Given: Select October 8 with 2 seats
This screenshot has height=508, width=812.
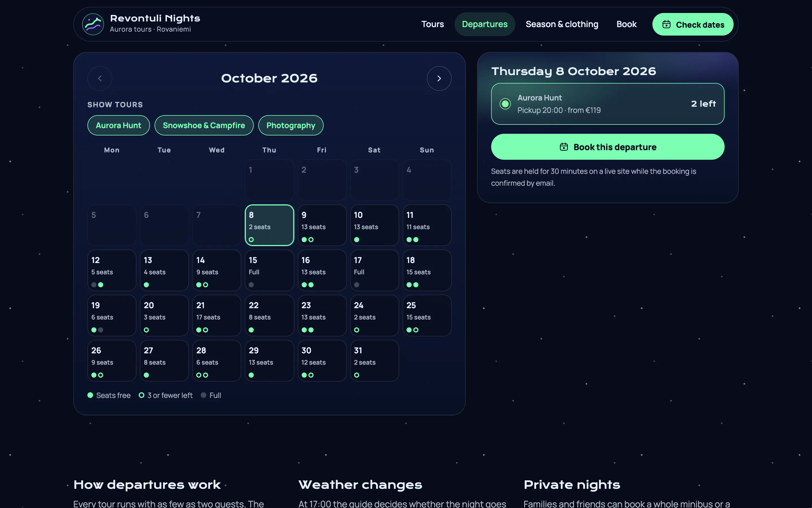Looking at the screenshot, I should tap(270, 225).
